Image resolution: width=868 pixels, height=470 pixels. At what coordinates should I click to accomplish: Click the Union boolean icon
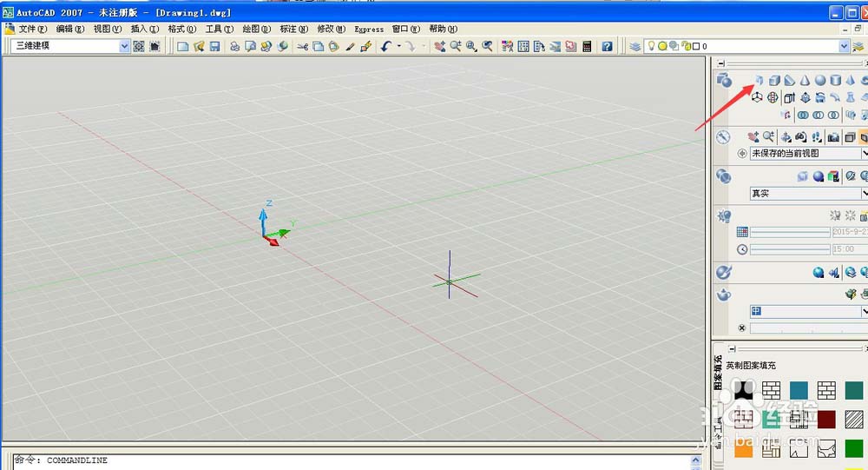pos(803,115)
